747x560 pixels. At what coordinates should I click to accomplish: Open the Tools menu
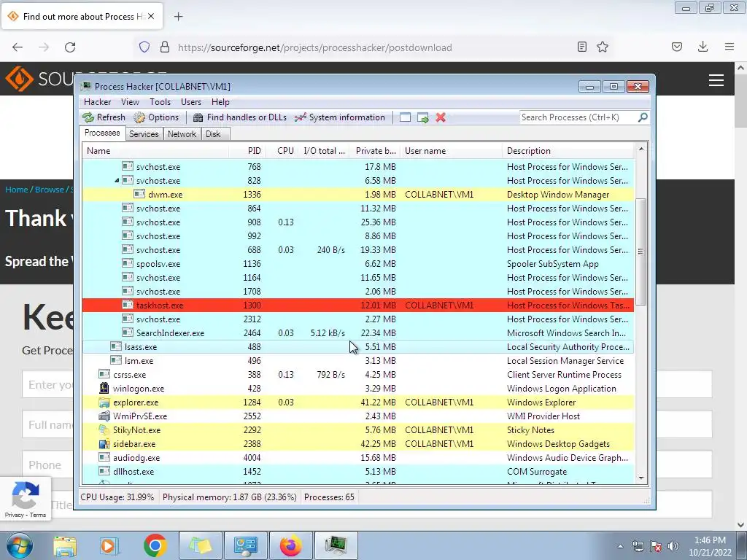(x=160, y=102)
